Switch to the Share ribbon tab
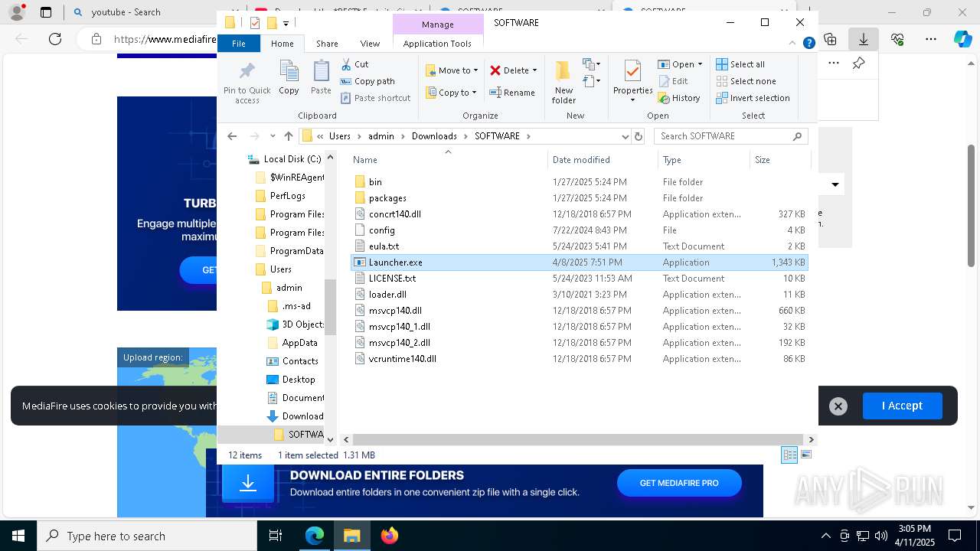 [x=327, y=44]
